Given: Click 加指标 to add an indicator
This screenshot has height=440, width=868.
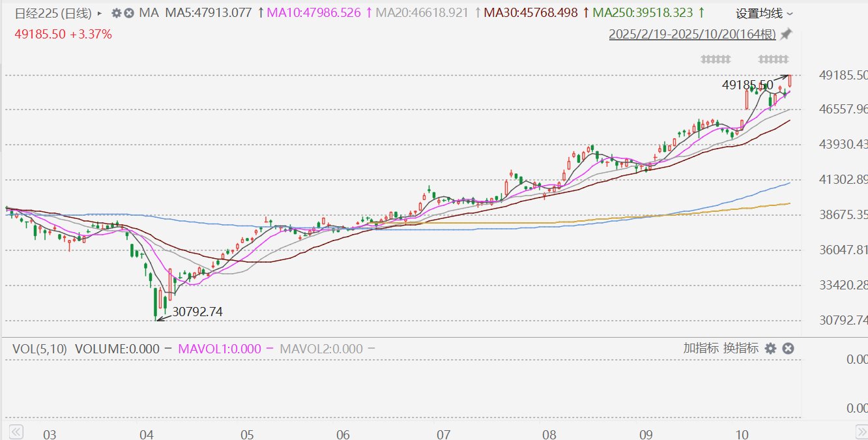Looking at the screenshot, I should [x=701, y=348].
